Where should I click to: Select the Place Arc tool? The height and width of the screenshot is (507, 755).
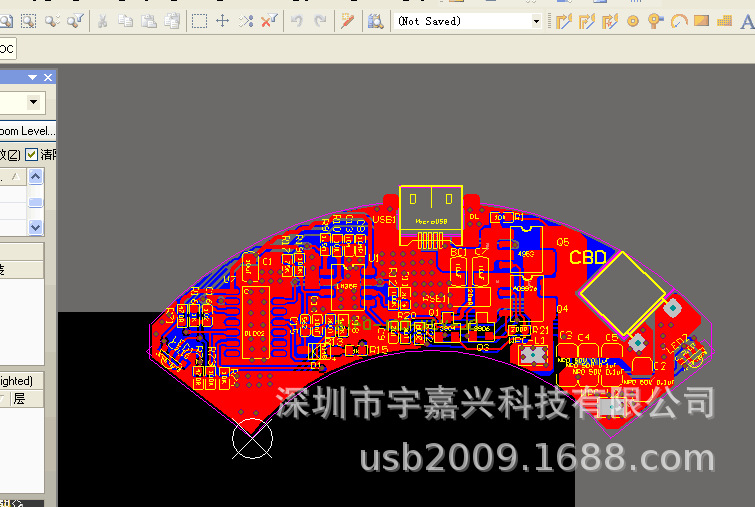click(678, 21)
